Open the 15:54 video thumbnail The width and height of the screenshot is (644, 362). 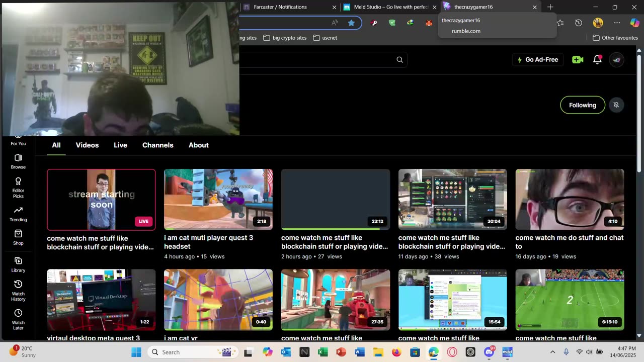[453, 300]
